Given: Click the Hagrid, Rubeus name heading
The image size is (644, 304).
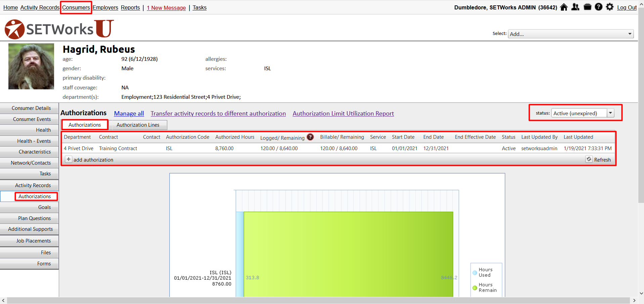Looking at the screenshot, I should tap(99, 49).
